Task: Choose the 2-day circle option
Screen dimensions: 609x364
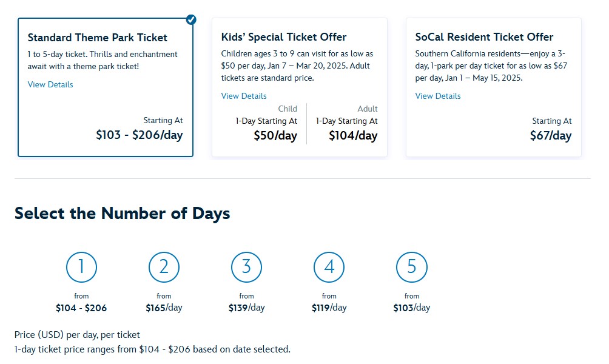Action: (x=164, y=267)
